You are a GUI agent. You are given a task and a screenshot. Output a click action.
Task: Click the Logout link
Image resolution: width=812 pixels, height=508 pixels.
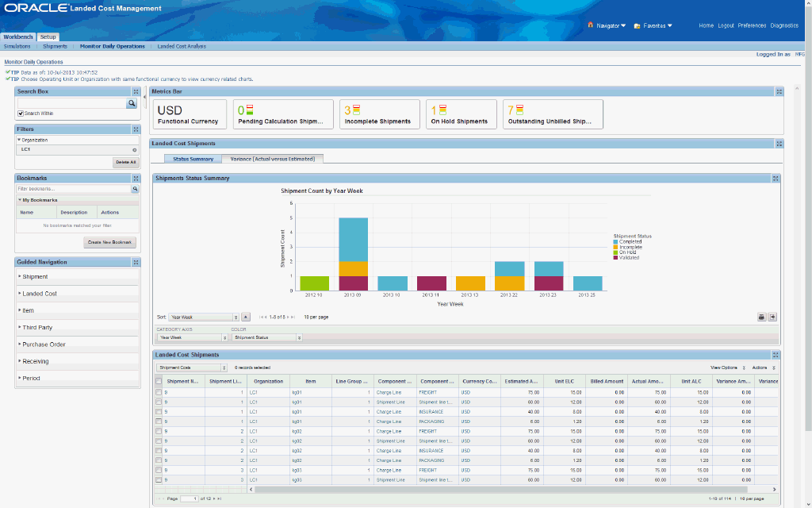(726, 25)
